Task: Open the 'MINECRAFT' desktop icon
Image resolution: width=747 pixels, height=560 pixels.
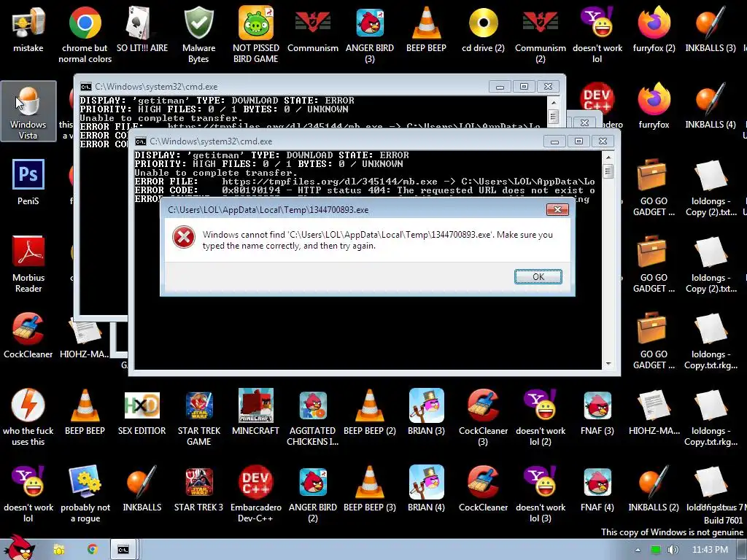Action: click(x=256, y=413)
